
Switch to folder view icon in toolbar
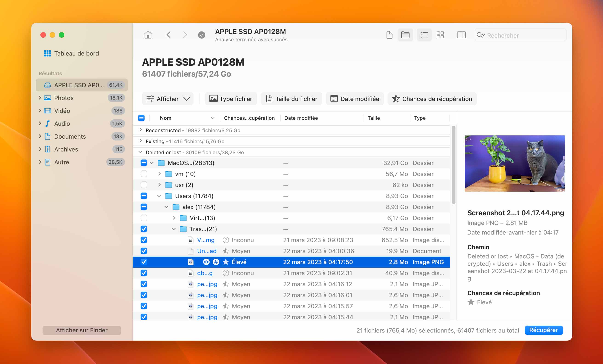point(405,35)
